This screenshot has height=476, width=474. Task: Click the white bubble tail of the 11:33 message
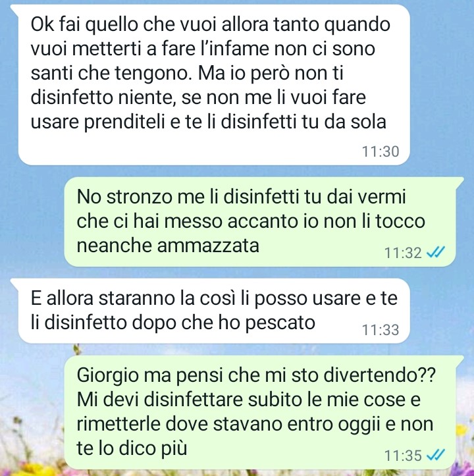[x=14, y=283]
